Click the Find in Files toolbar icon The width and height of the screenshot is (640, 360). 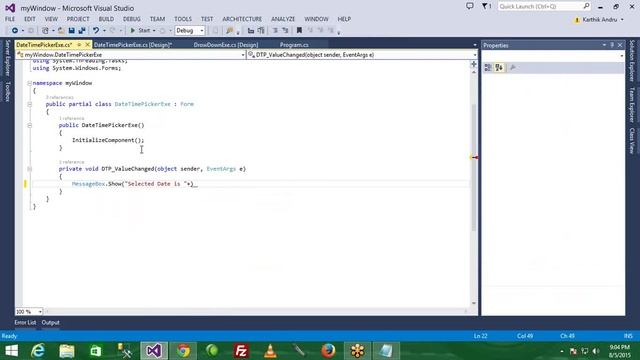(x=229, y=31)
